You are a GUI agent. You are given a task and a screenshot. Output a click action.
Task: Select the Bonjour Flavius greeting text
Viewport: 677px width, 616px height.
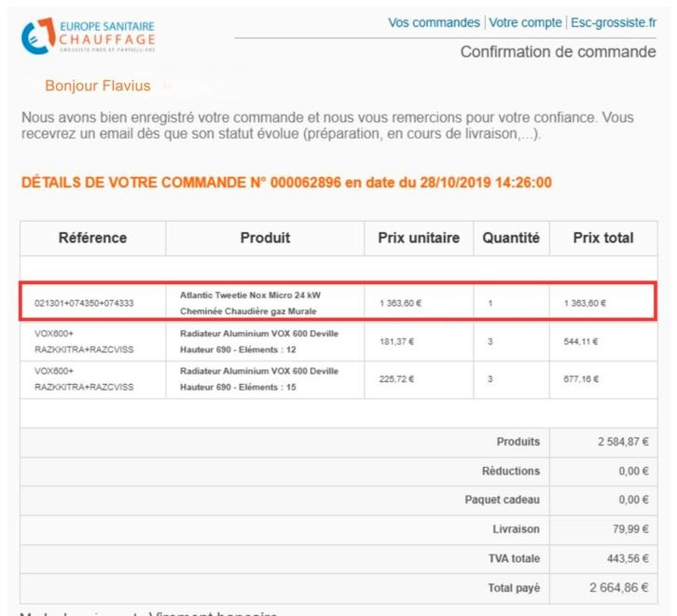[x=98, y=86]
